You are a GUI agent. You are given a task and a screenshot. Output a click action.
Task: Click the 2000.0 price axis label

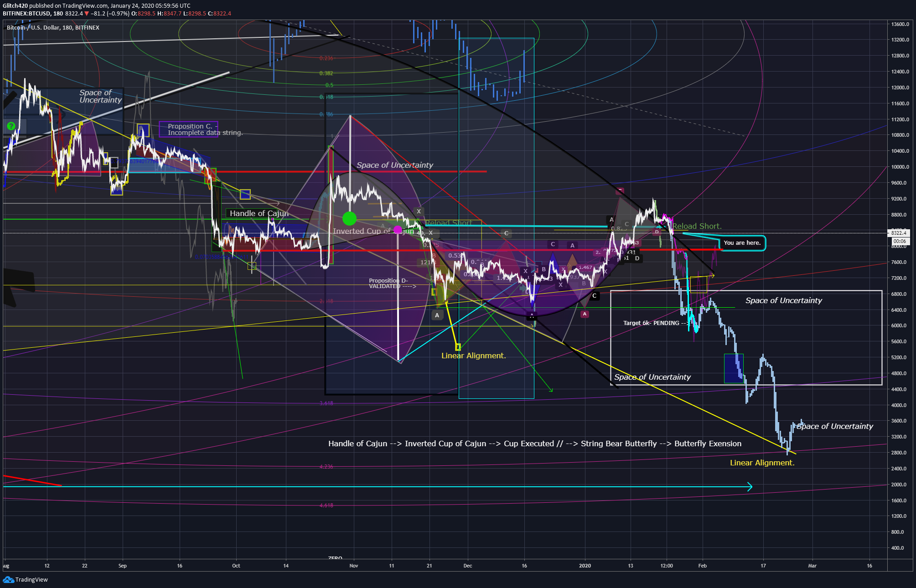899,485
